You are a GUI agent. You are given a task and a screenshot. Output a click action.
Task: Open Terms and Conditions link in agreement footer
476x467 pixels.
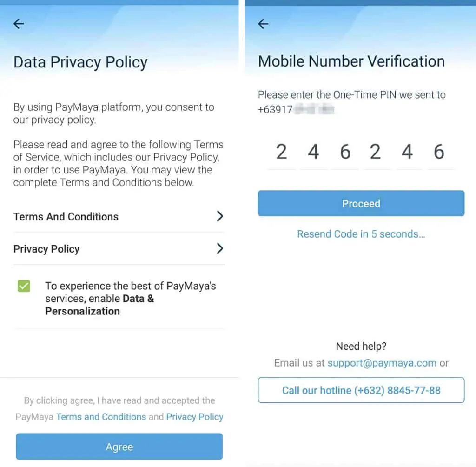pyautogui.click(x=101, y=417)
